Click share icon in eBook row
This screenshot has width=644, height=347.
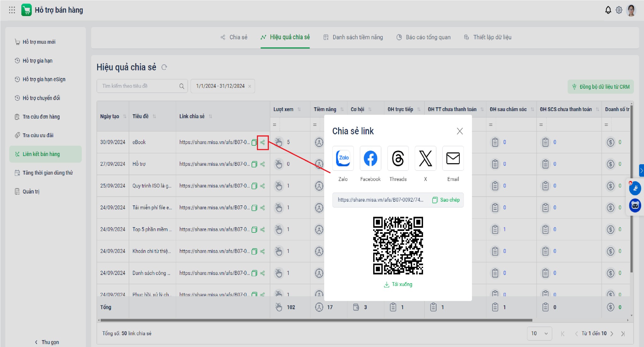263,143
